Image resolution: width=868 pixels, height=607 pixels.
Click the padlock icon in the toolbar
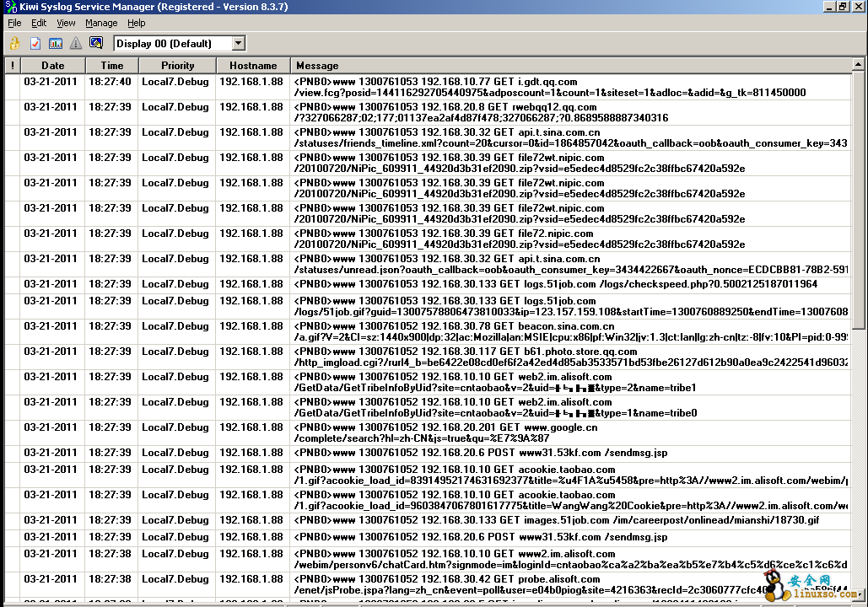click(14, 44)
